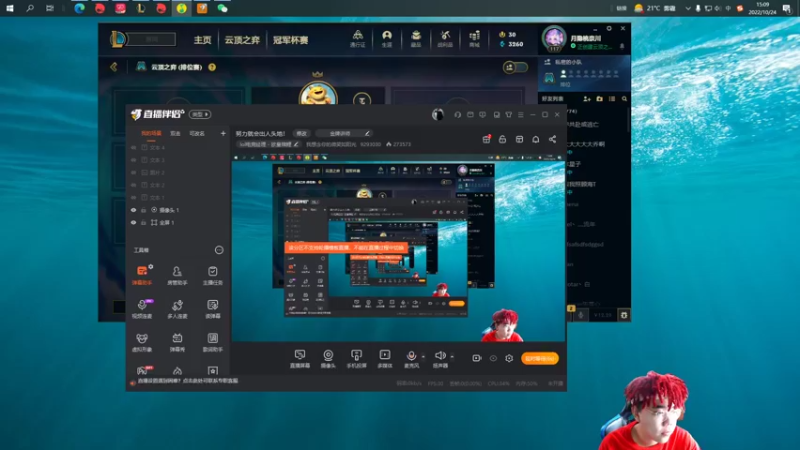Open the mode switch pill next to the logo

pos(200,114)
